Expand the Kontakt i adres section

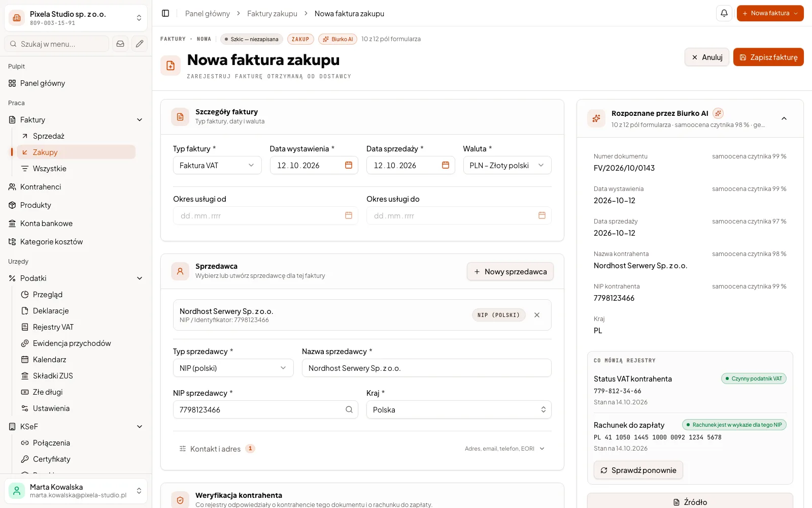coord(362,449)
